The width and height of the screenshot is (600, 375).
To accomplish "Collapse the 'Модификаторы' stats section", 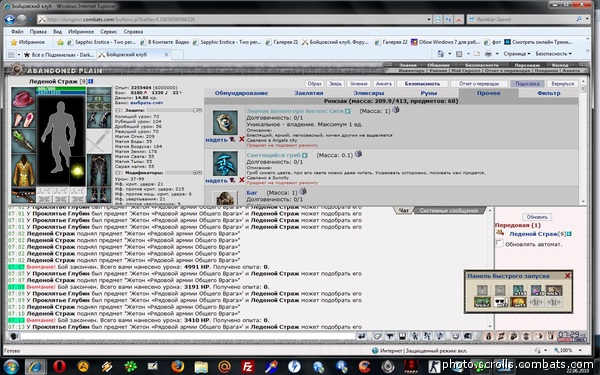I will click(117, 173).
